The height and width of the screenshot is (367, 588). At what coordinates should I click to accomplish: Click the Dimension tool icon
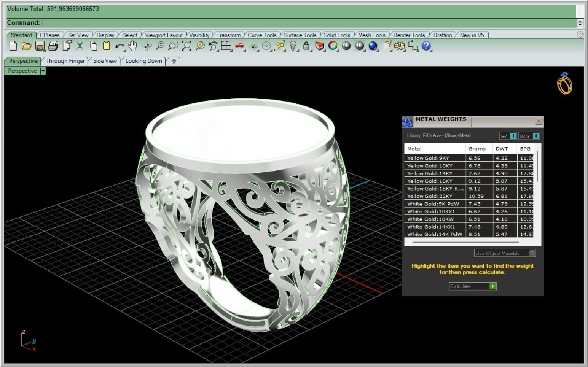tap(413, 46)
